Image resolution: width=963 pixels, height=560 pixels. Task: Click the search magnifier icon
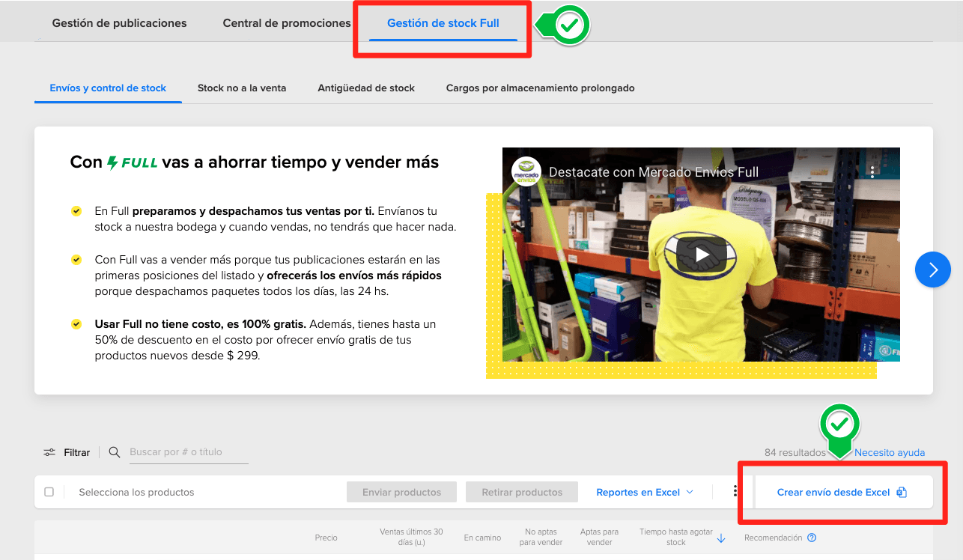115,452
